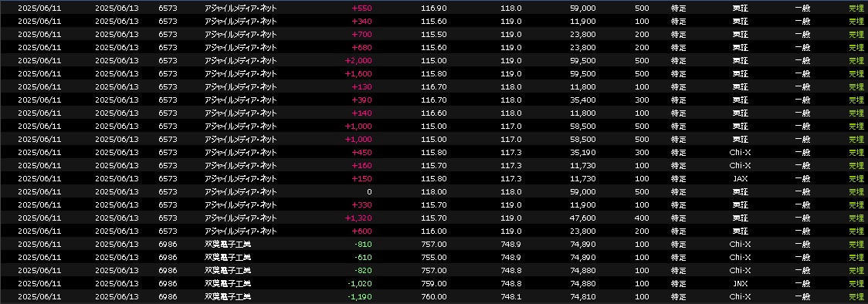Image resolution: width=868 pixels, height=304 pixels.
Task: Select the 74,810 amount cell
Action: coord(584,297)
